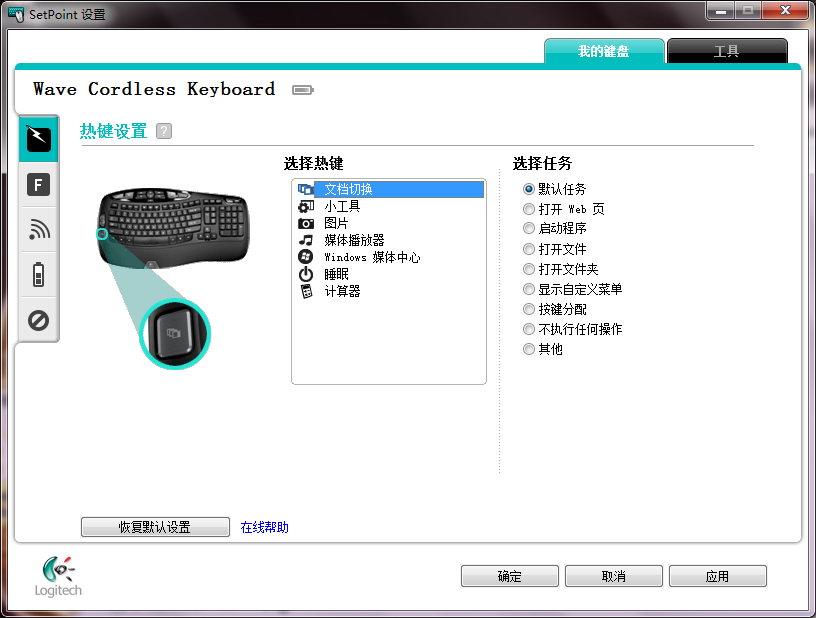The image size is (816, 618).
Task: Click the 取消 button
Action: click(x=614, y=576)
